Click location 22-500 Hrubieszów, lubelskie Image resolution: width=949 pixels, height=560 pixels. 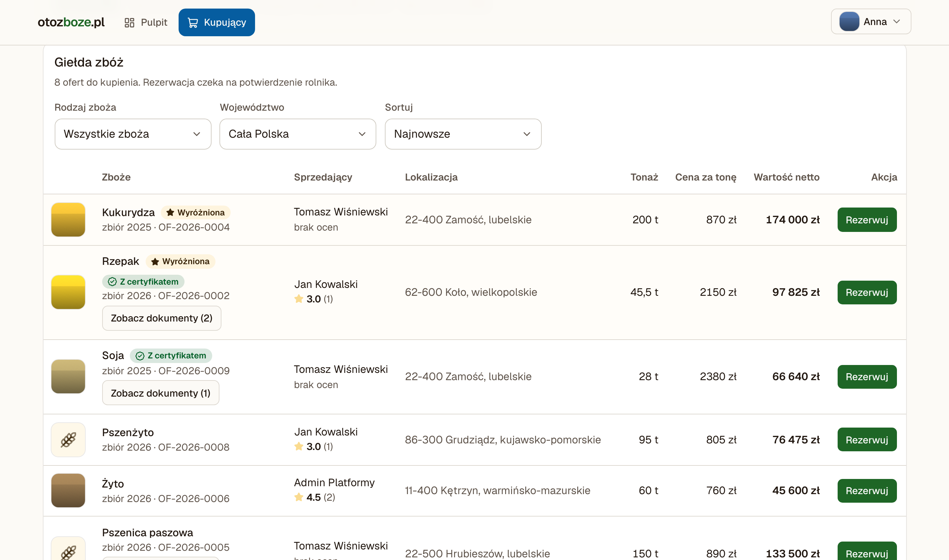pos(477,554)
